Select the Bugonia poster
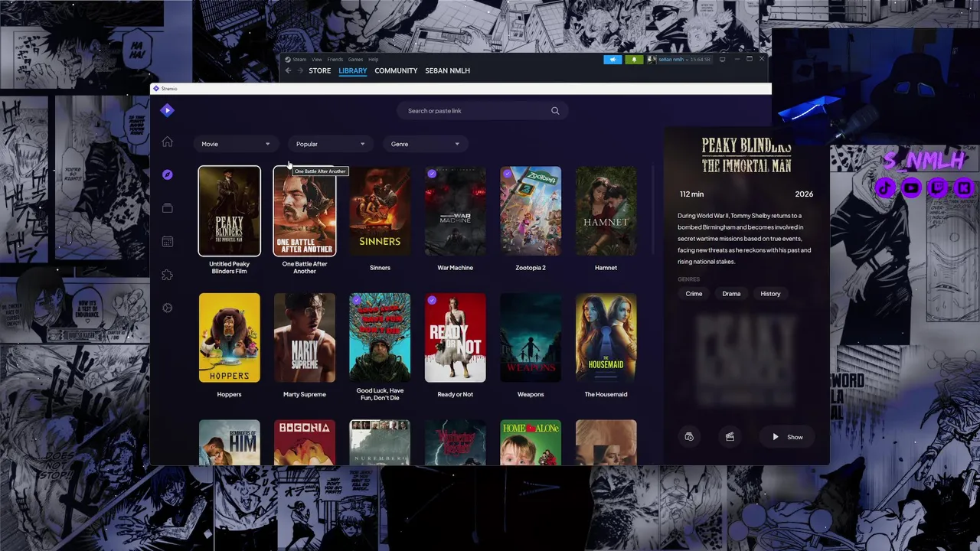This screenshot has height=551, width=980. coord(305,442)
